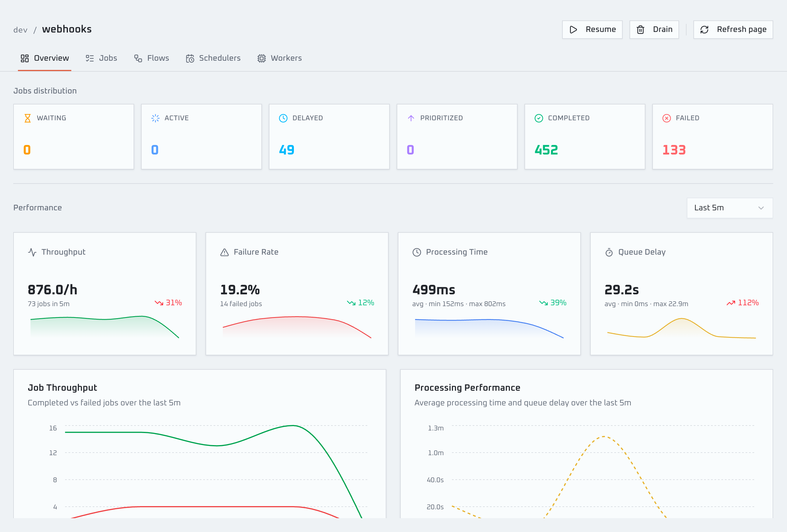Click the Throughput pulse icon
This screenshot has height=532, width=787.
pyautogui.click(x=32, y=252)
